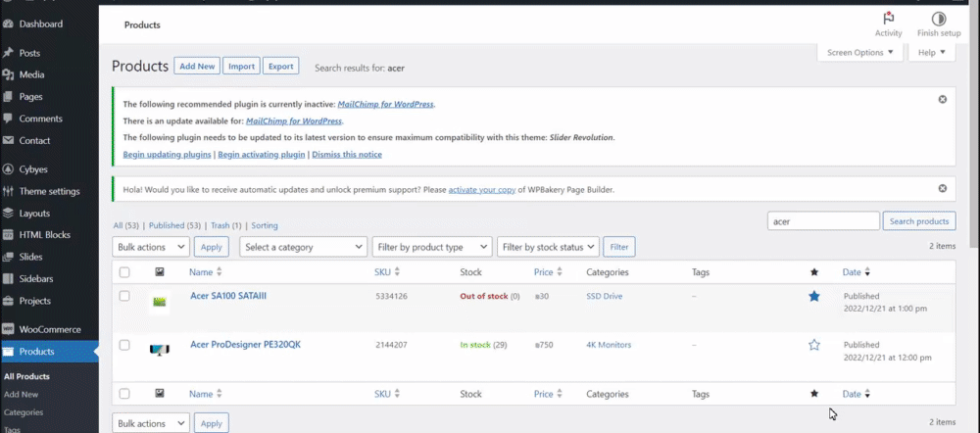Switch to the Sorting view
The width and height of the screenshot is (980, 433).
[x=265, y=225]
